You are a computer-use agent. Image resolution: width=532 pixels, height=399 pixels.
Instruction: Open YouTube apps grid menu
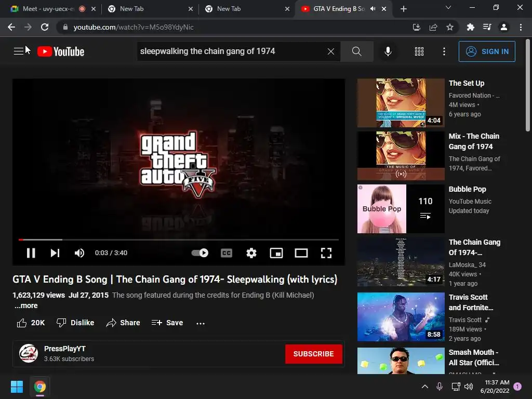point(419,51)
